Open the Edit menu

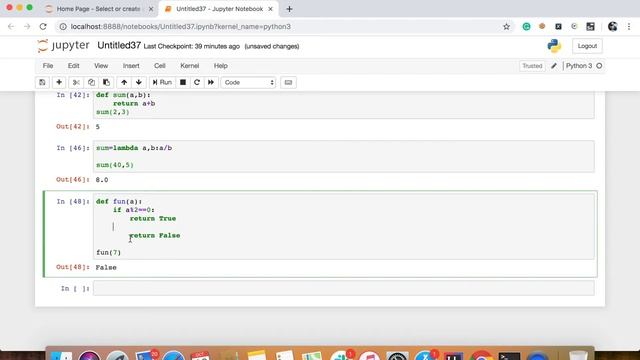[x=73, y=66]
